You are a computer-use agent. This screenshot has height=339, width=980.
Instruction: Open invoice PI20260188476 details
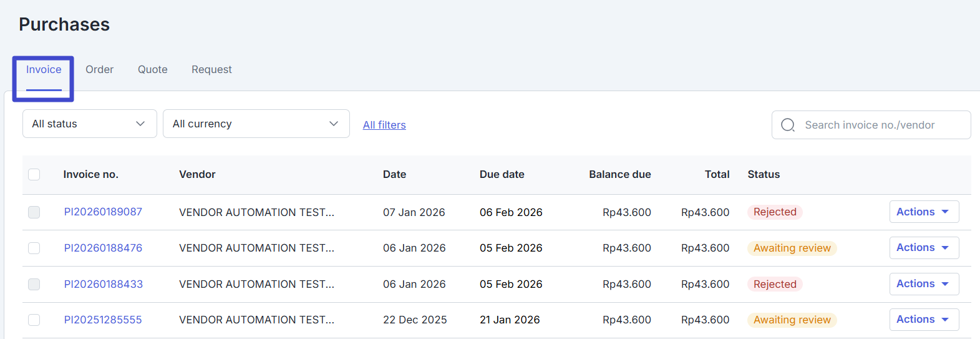click(103, 248)
